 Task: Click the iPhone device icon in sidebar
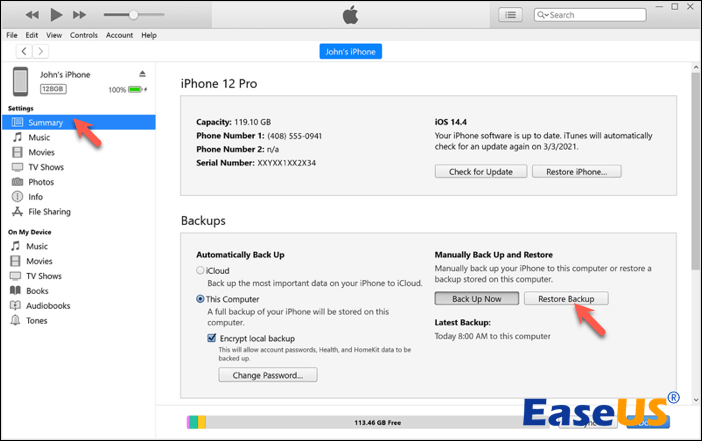pos(20,81)
